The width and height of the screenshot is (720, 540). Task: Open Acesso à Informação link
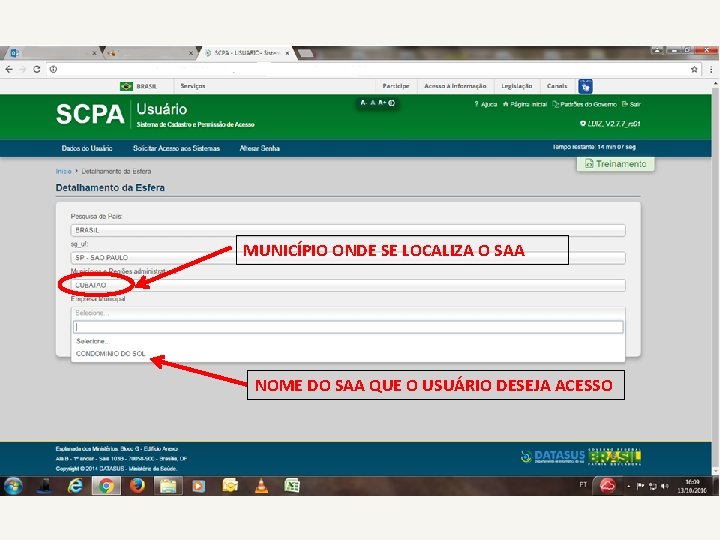(x=455, y=86)
